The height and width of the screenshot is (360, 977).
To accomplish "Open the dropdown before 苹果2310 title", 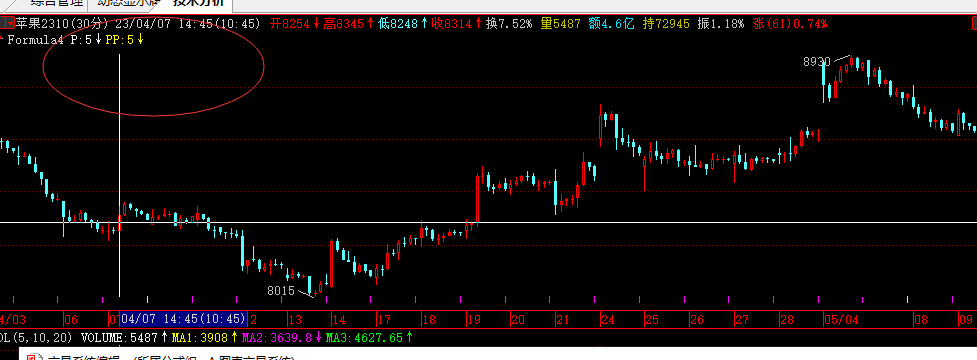I will (x=7, y=24).
